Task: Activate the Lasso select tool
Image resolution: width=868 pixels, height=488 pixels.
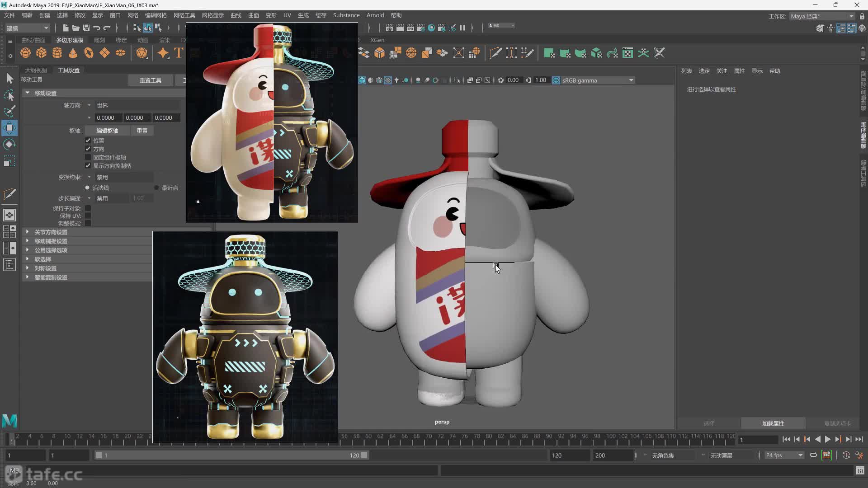Action: (9, 95)
